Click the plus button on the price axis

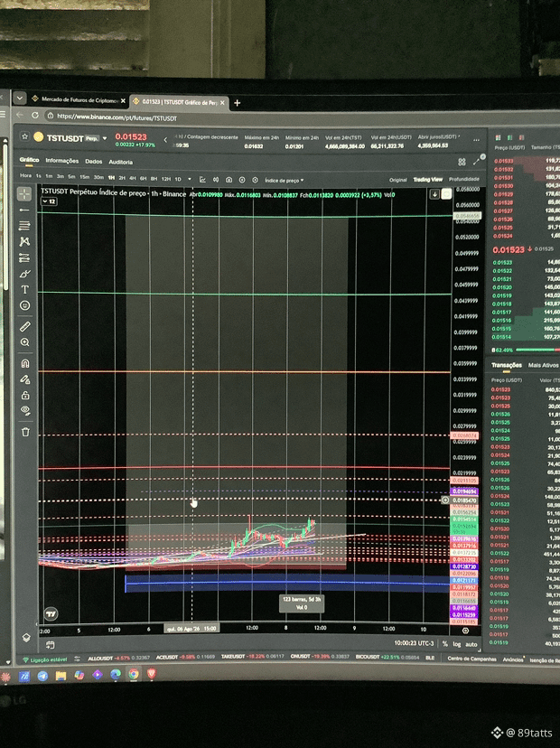click(x=445, y=500)
